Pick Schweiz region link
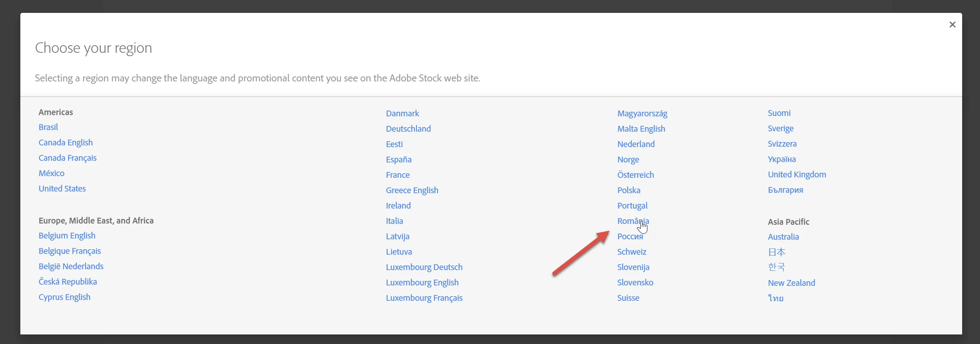Viewport: 980px width, 344px height. 632,252
